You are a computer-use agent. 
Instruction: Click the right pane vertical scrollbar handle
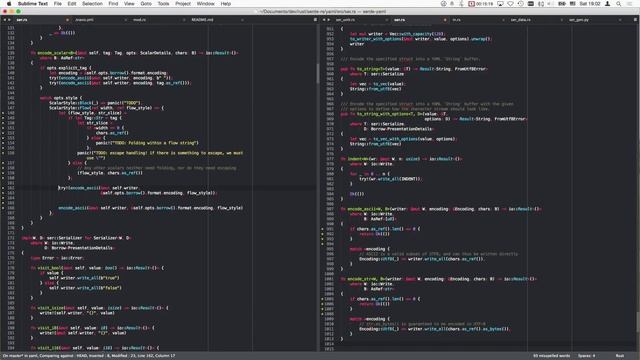[x=638, y=322]
